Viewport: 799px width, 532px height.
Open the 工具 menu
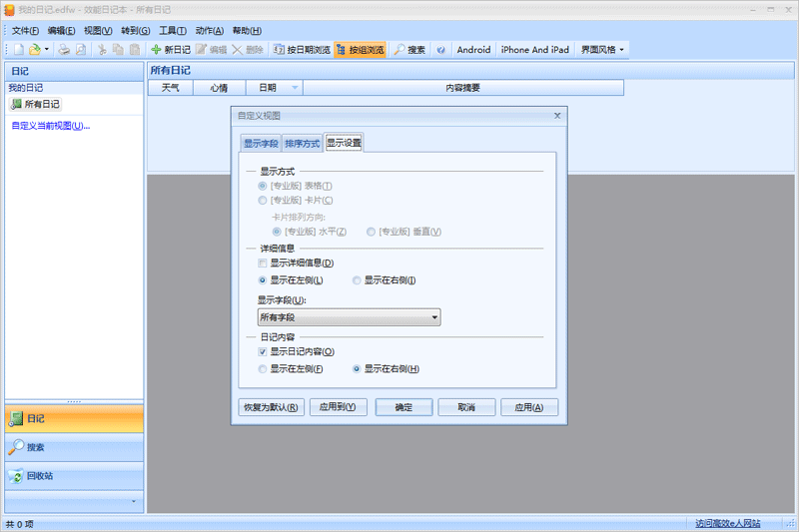(x=172, y=31)
